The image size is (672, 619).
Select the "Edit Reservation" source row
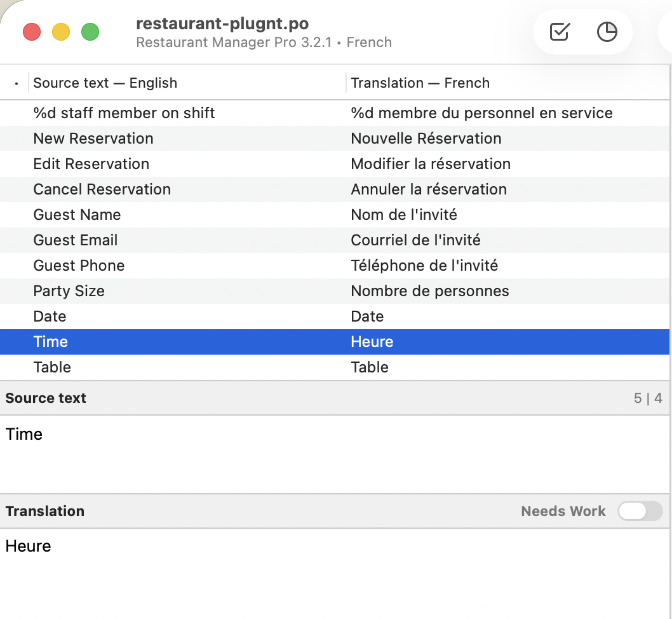coord(91,164)
